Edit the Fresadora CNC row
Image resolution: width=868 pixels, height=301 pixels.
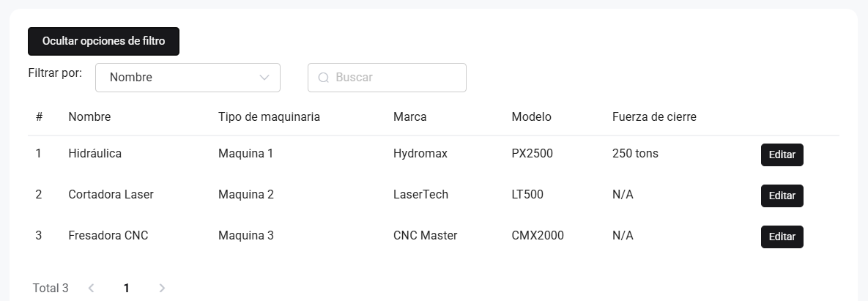click(782, 237)
